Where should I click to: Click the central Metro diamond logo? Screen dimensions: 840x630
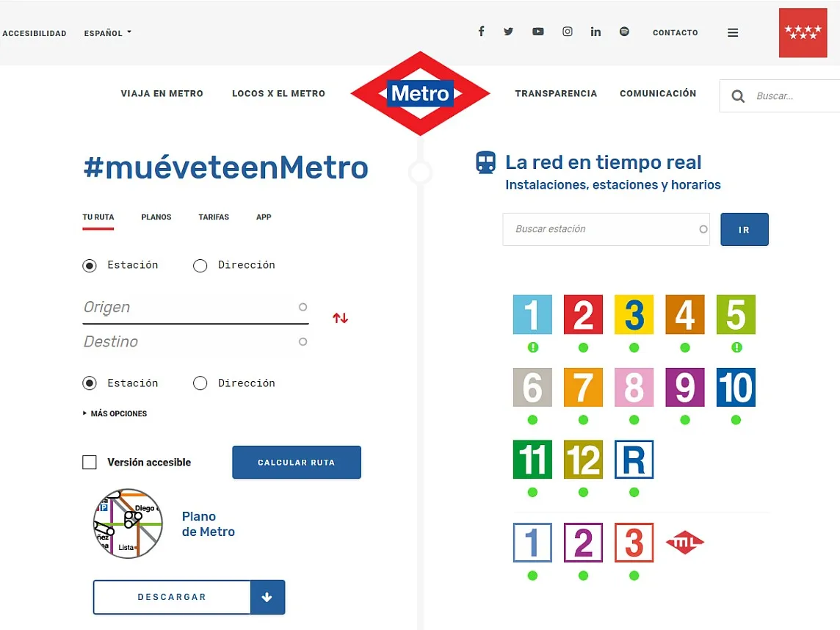pyautogui.click(x=421, y=93)
